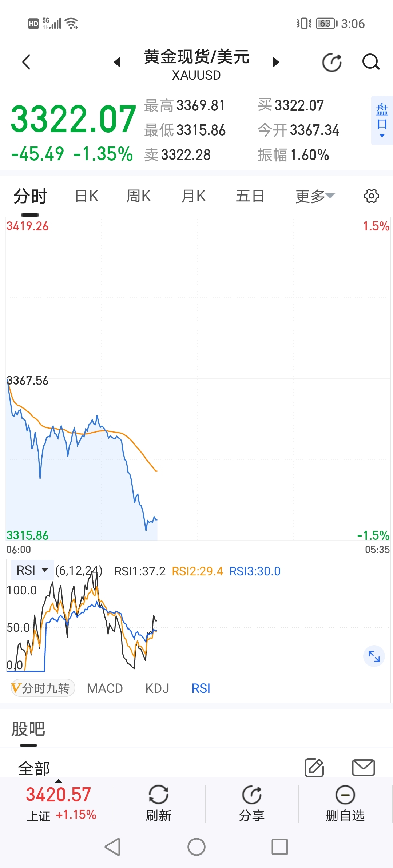The image size is (393, 868).
Task: Expand the 更多 timeframe menu
Action: click(315, 196)
